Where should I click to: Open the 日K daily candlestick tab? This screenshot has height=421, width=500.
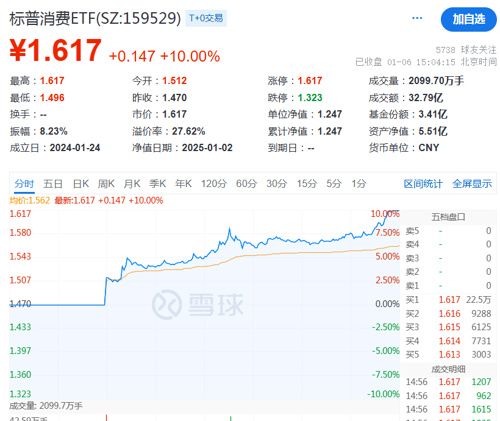[x=81, y=184]
